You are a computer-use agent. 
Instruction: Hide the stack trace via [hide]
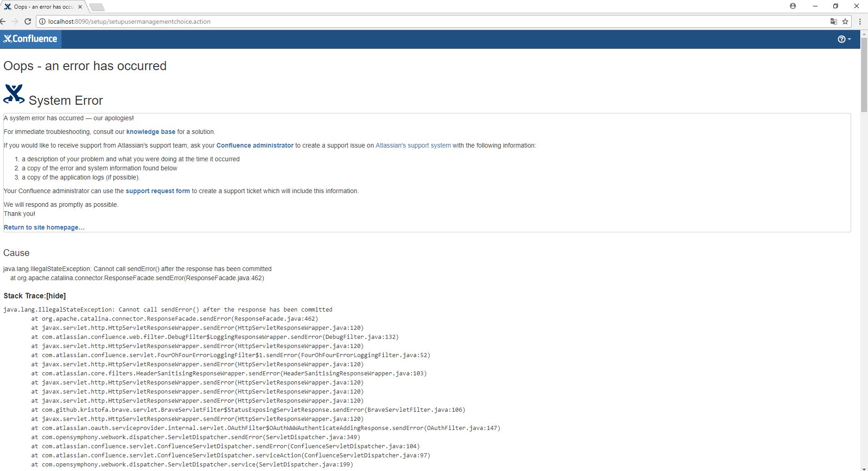click(56, 296)
